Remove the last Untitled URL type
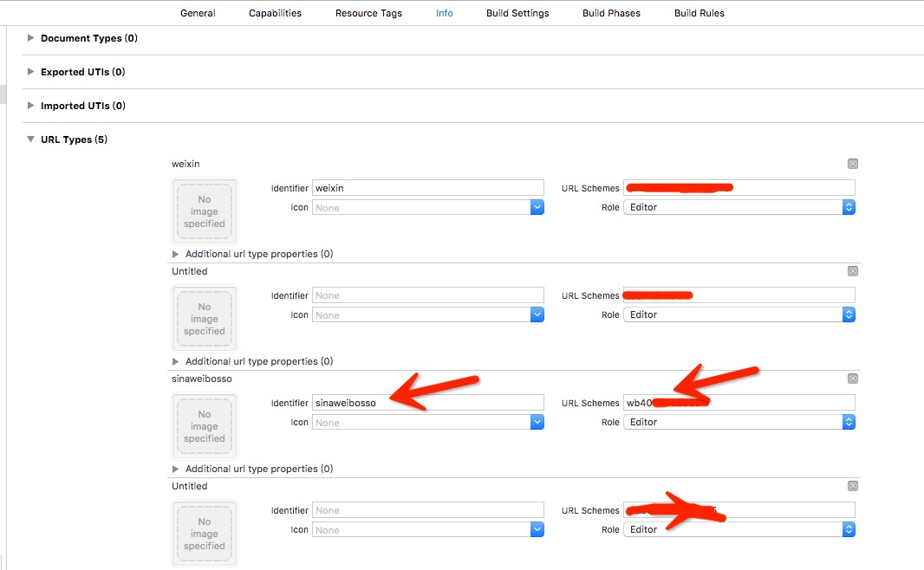 [x=853, y=486]
